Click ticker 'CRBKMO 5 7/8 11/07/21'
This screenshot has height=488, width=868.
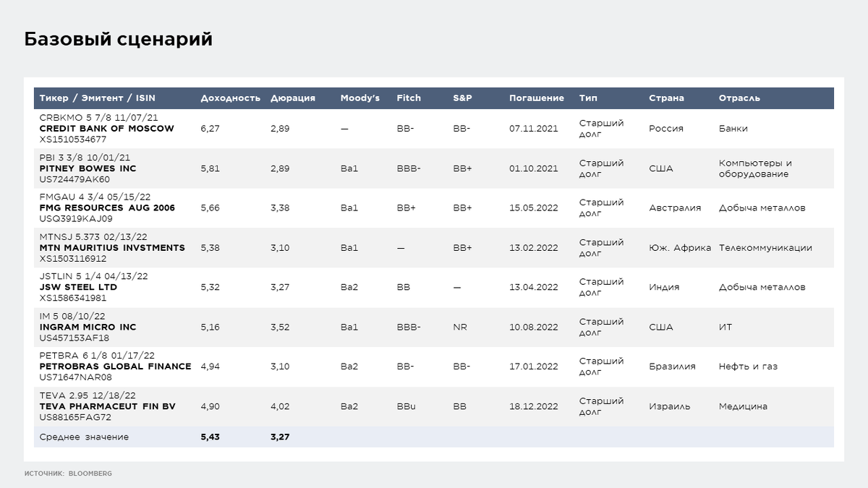coord(98,117)
